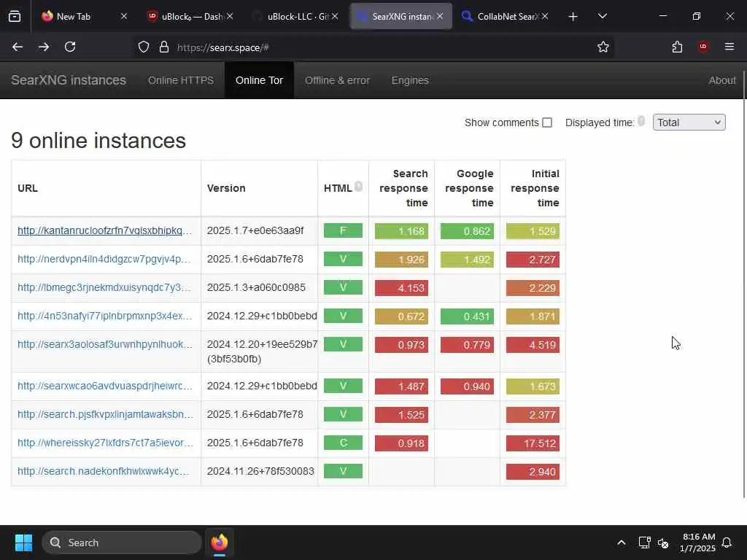Open network status tray icon
747x560 pixels.
tap(644, 542)
